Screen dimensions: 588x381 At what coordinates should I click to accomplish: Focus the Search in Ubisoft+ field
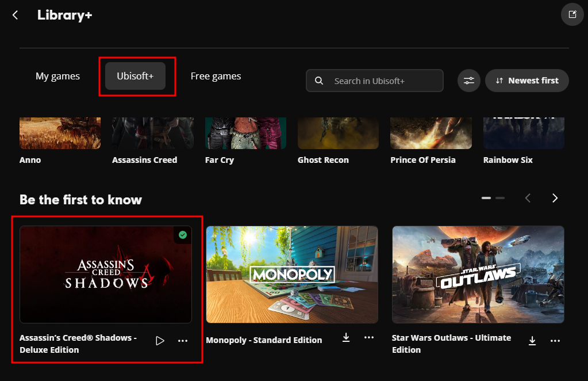(x=375, y=81)
